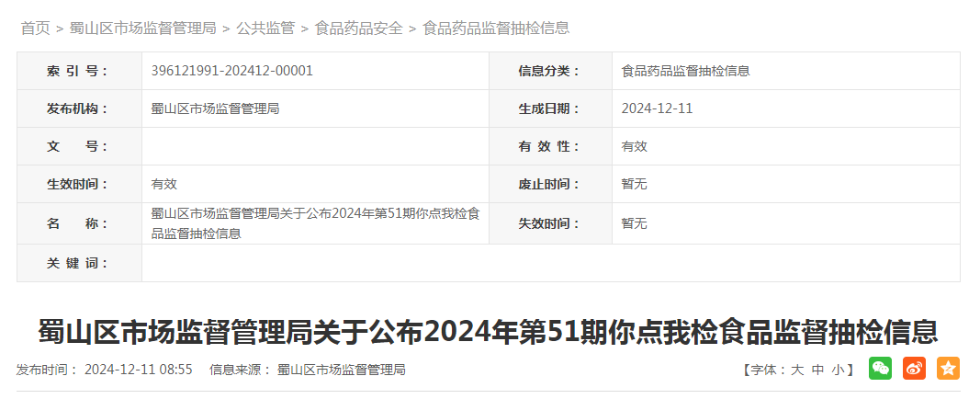Go to 首页 in the breadcrumb
The width and height of the screenshot is (980, 399).
[35, 28]
